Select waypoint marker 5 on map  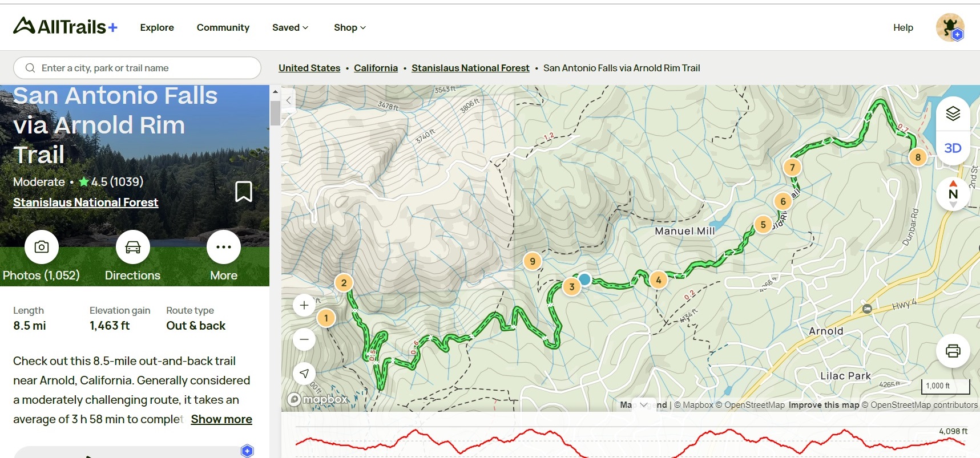(x=763, y=225)
